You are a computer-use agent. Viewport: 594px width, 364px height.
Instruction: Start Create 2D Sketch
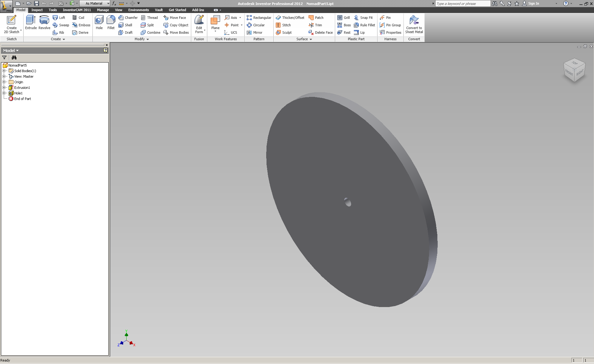[x=11, y=24]
